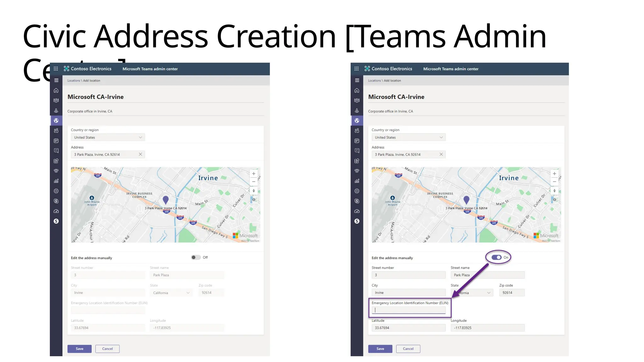Image resolution: width=644 pixels, height=362 pixels.
Task: Open the app launcher grid in right window
Action: pos(357,69)
